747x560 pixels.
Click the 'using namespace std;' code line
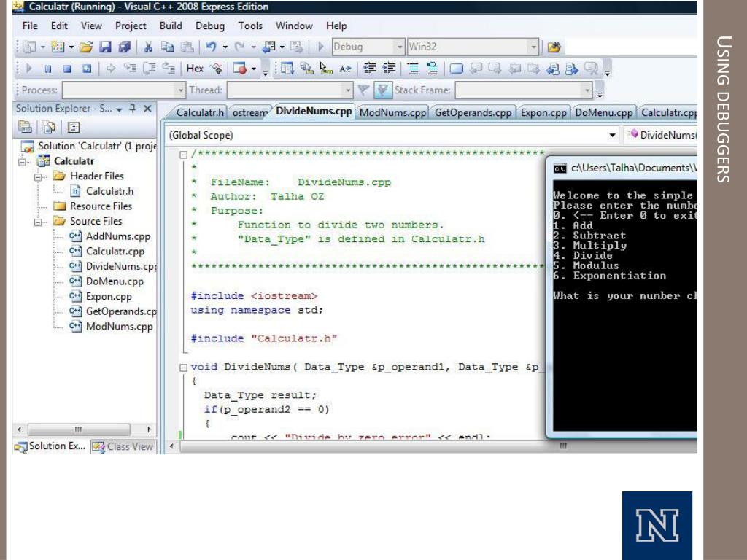click(257, 310)
